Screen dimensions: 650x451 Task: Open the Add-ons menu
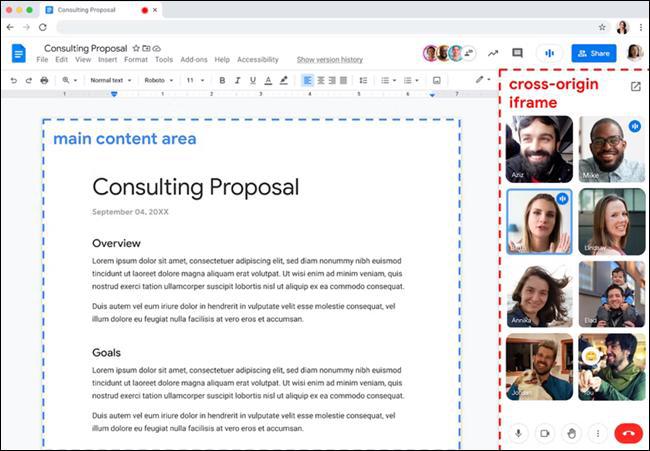(x=194, y=60)
